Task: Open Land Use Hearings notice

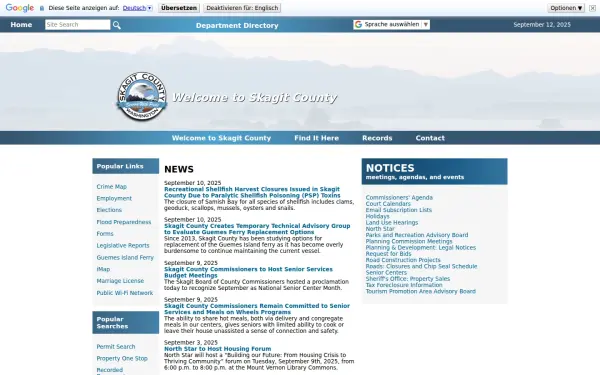Action: click(x=391, y=223)
